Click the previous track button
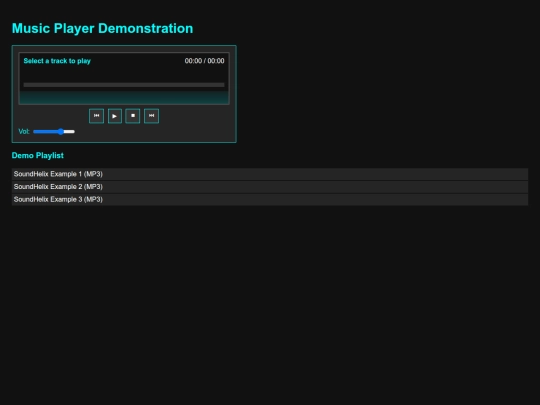The image size is (540, 405). [x=96, y=116]
